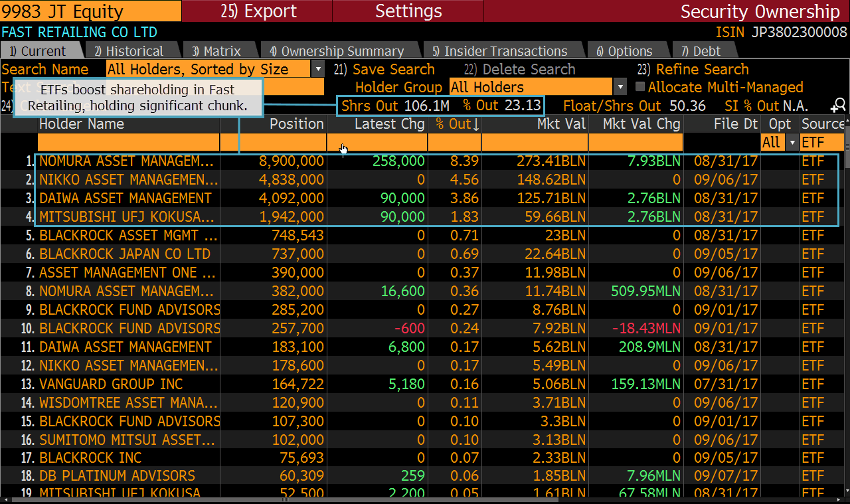850x504 pixels.
Task: Sort by Mkt Val Chg column header
Action: pyautogui.click(x=641, y=124)
